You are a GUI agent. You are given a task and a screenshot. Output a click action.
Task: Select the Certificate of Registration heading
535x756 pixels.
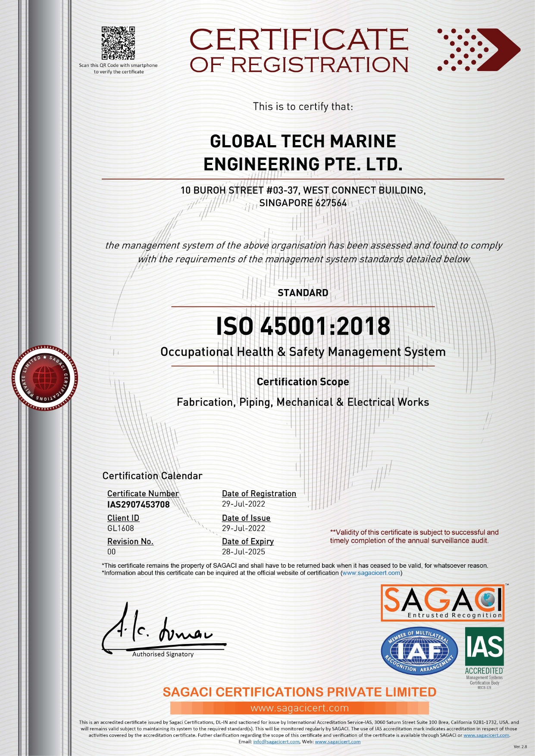[299, 51]
